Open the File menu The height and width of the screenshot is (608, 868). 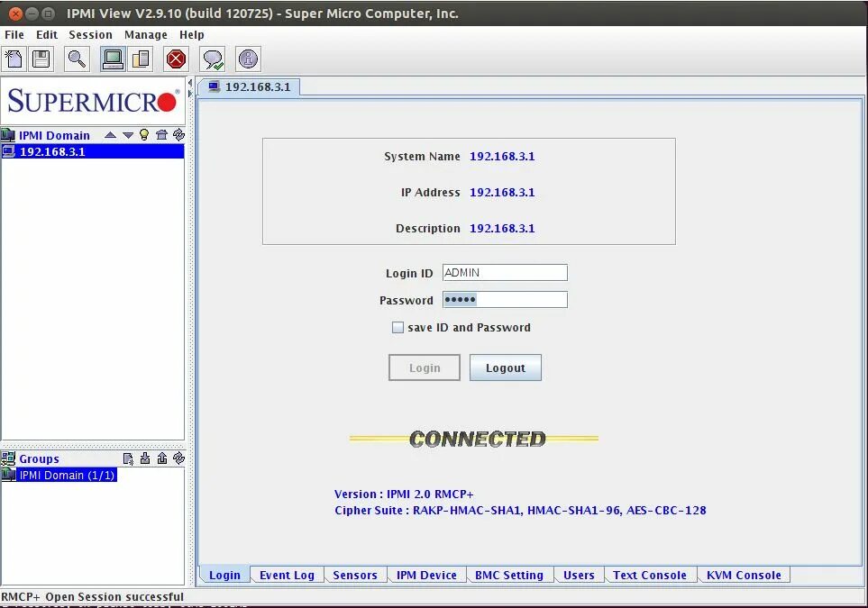pyautogui.click(x=14, y=35)
